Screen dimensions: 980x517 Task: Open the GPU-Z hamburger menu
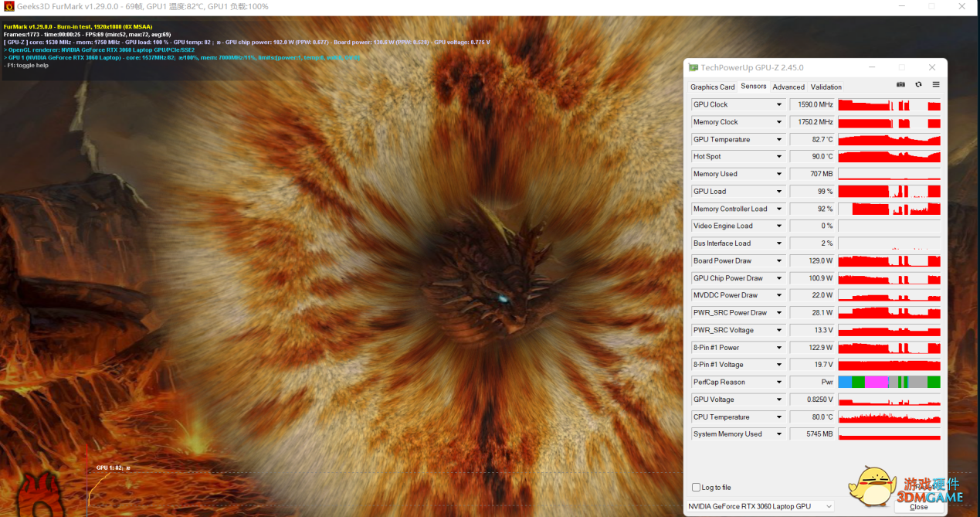tap(936, 84)
